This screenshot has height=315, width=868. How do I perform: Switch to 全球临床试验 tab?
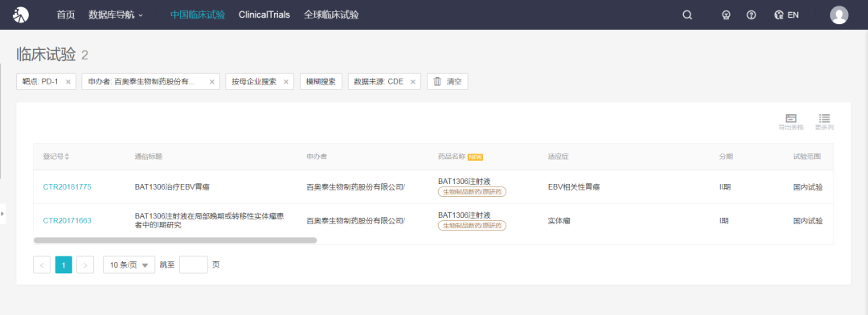(331, 15)
